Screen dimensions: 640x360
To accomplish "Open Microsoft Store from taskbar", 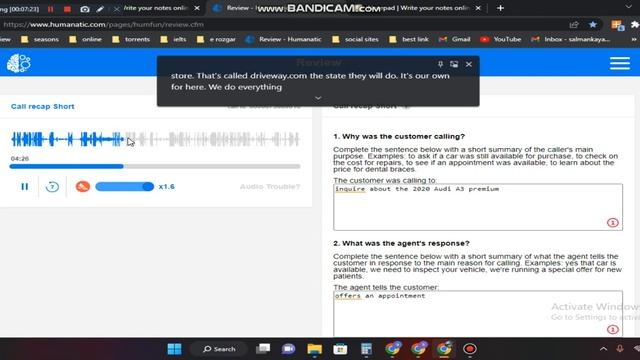I will (x=340, y=349).
